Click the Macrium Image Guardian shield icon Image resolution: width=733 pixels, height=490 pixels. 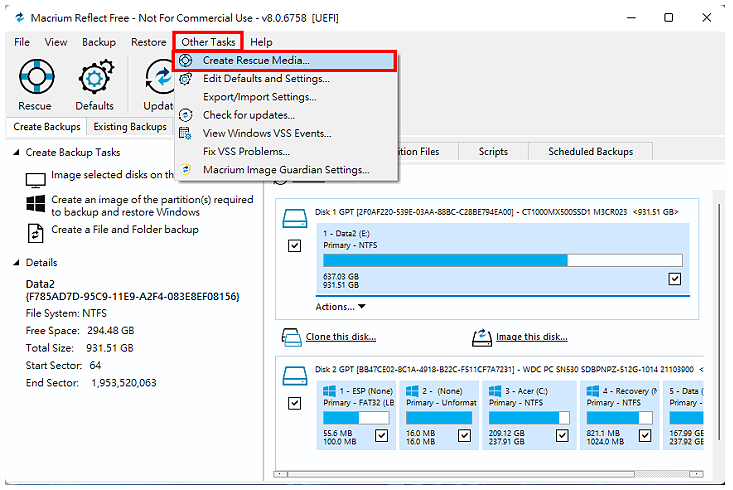click(186, 169)
